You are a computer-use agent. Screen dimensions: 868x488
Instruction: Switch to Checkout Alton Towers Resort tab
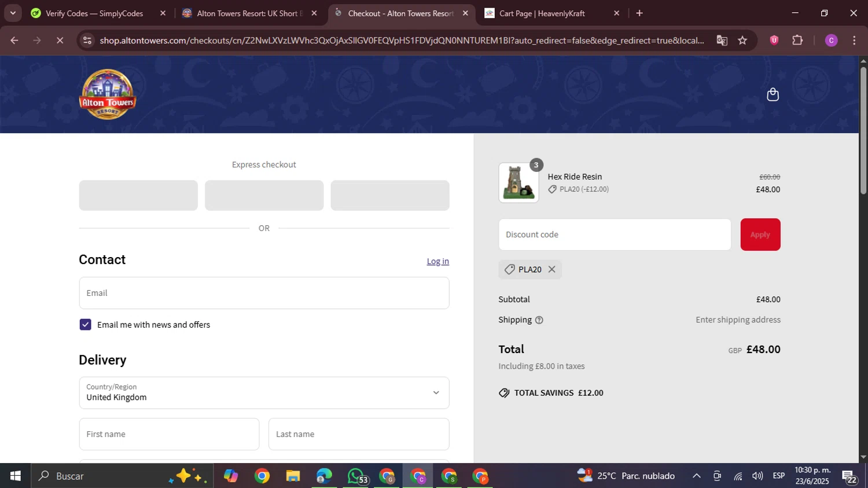[400, 13]
